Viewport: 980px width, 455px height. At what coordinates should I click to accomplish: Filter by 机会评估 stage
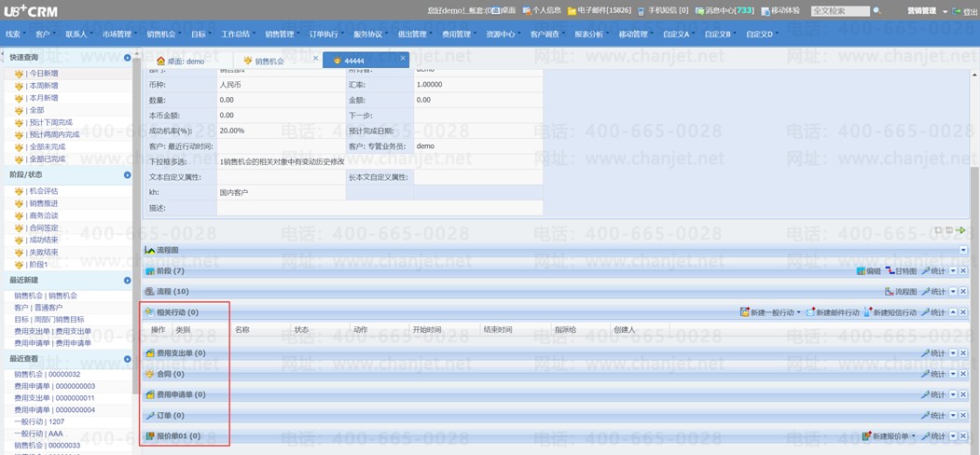tap(43, 191)
